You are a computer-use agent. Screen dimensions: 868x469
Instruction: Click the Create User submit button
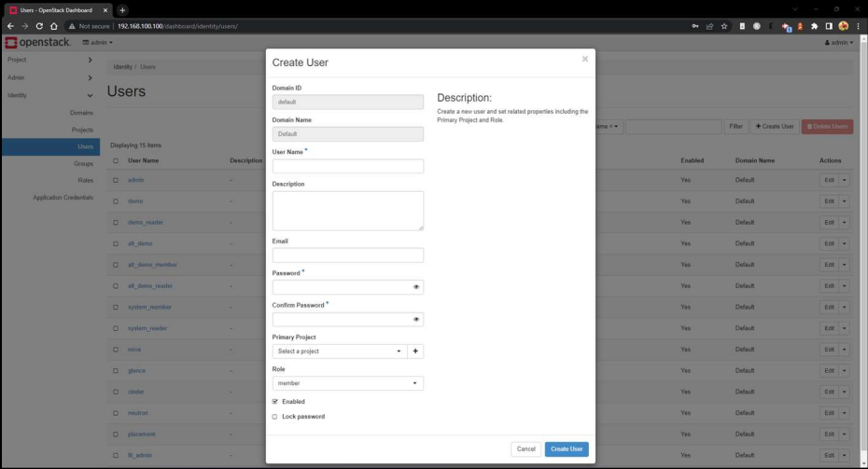tap(567, 448)
